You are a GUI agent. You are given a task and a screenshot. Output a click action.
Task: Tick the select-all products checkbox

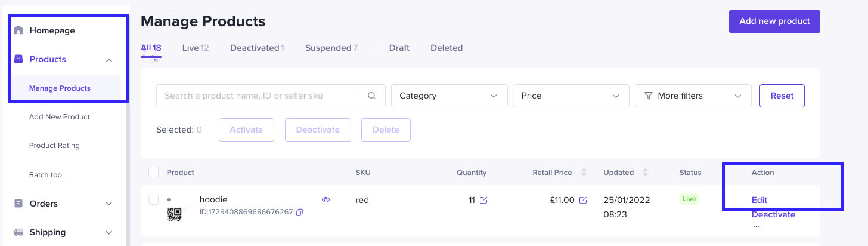point(154,172)
